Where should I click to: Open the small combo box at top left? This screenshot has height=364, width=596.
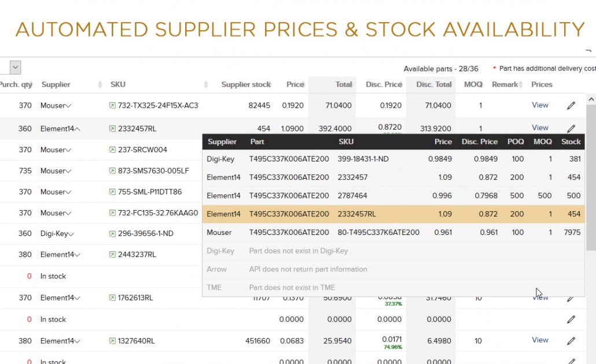click(15, 68)
